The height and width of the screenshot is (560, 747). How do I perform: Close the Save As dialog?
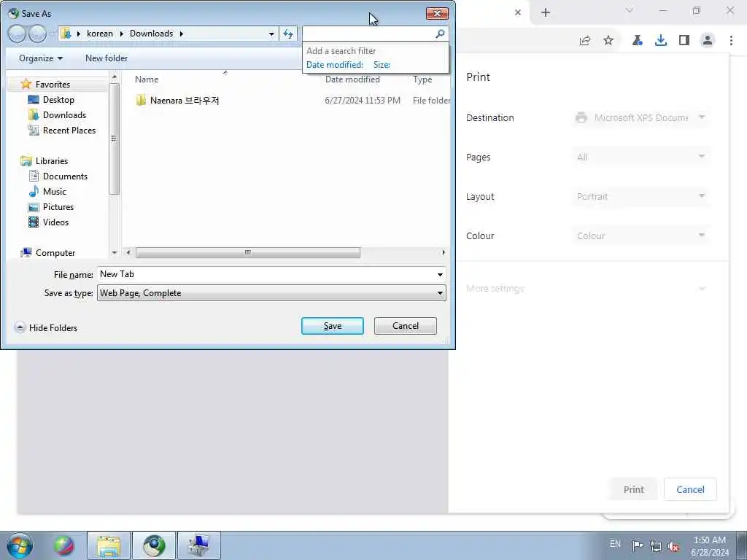pyautogui.click(x=437, y=13)
